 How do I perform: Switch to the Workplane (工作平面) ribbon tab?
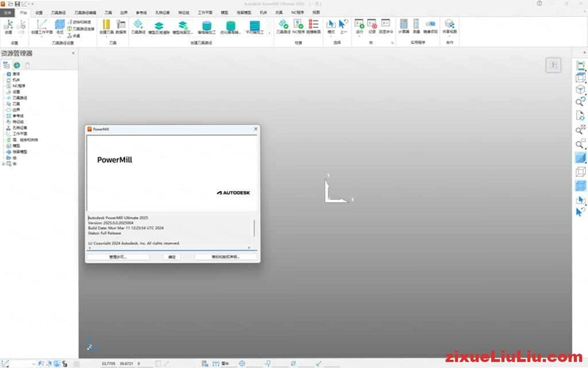(205, 12)
